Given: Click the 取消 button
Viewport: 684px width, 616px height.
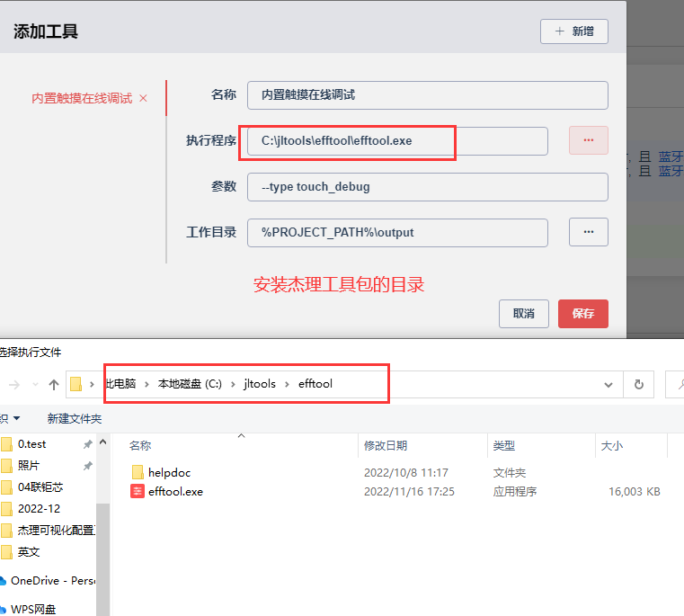Looking at the screenshot, I should pyautogui.click(x=524, y=314).
